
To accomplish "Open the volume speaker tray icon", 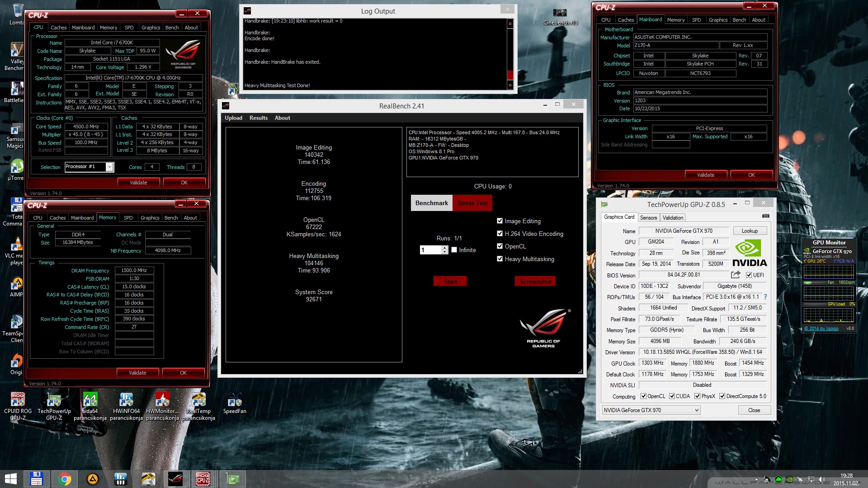I will pyautogui.click(x=822, y=479).
